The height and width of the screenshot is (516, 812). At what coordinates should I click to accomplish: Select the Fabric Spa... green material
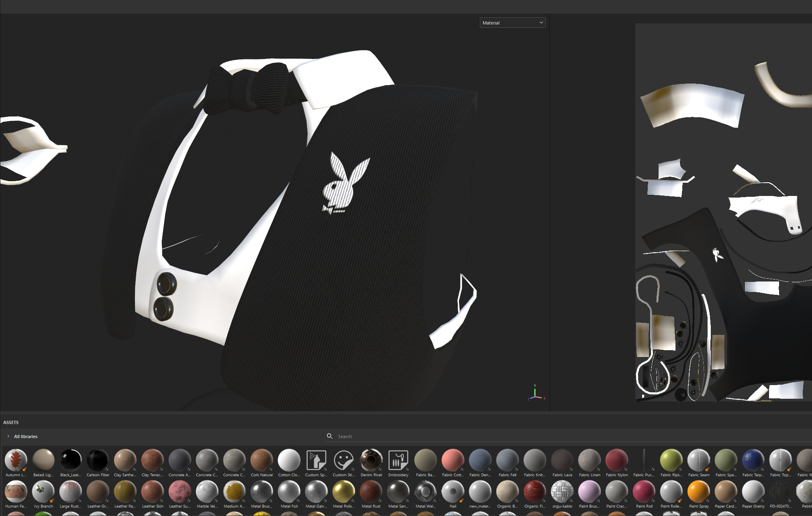[x=726, y=460]
